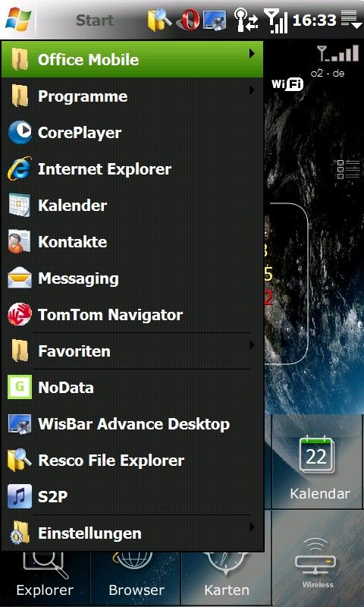Click the TomTom Navigator icon
The image size is (364, 607).
point(20,314)
